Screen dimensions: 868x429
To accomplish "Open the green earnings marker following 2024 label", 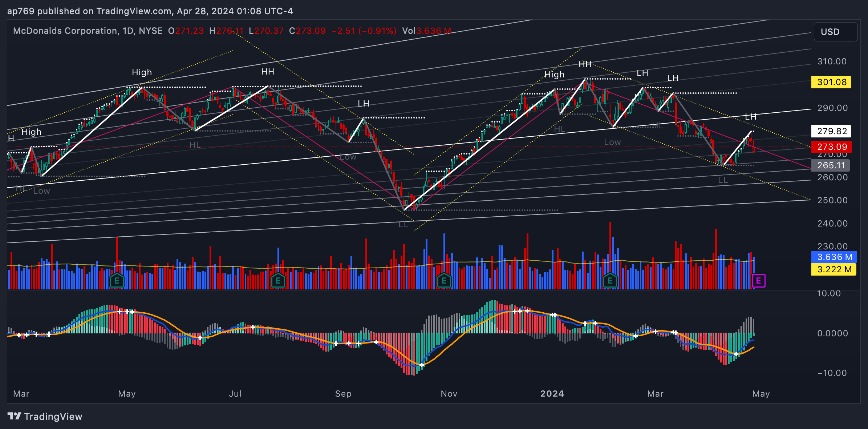I will pos(610,280).
